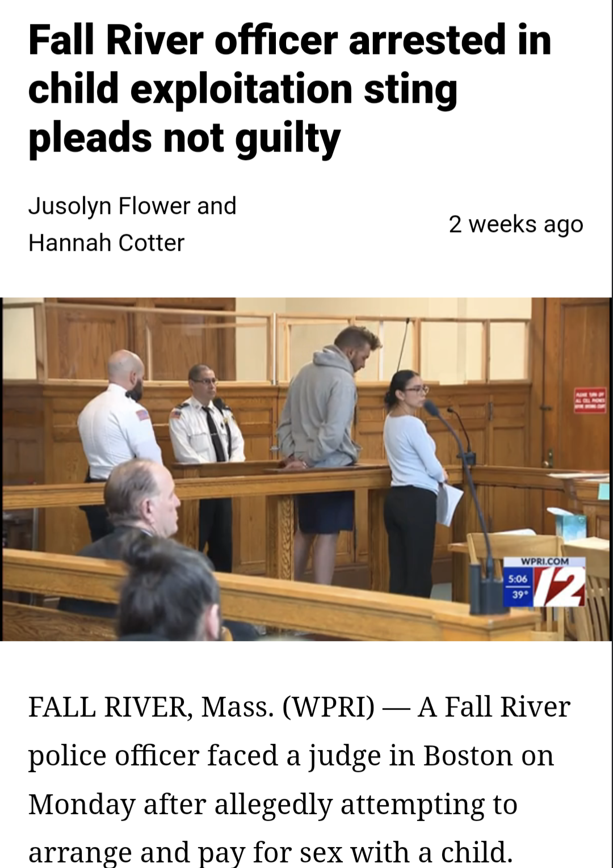Click the WPRI channel 12 logo watermark
This screenshot has width=613, height=868.
pyautogui.click(x=560, y=587)
